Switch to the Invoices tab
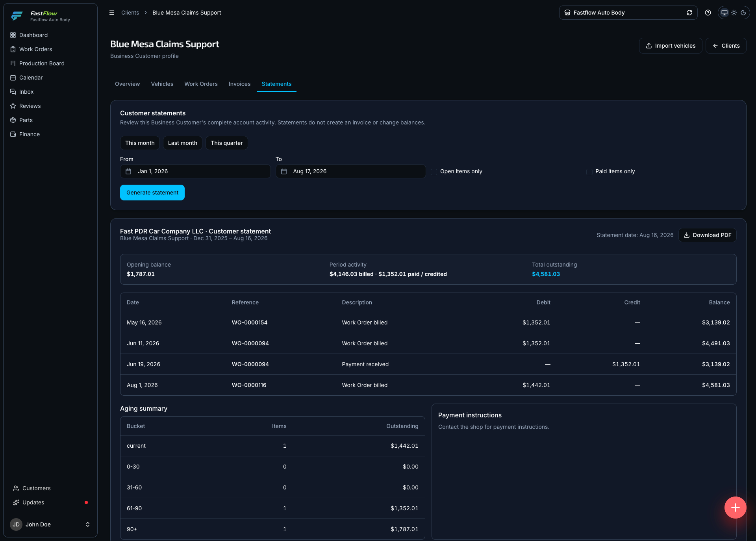 click(x=239, y=84)
